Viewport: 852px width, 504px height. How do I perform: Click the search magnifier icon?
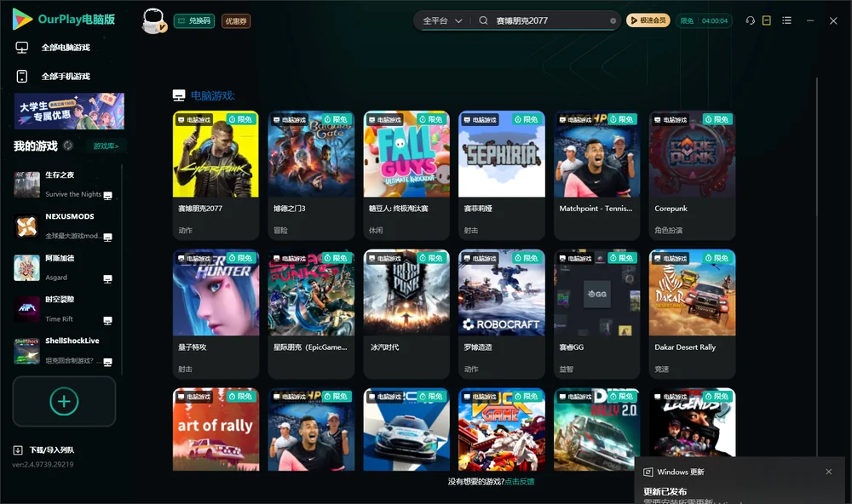point(483,20)
